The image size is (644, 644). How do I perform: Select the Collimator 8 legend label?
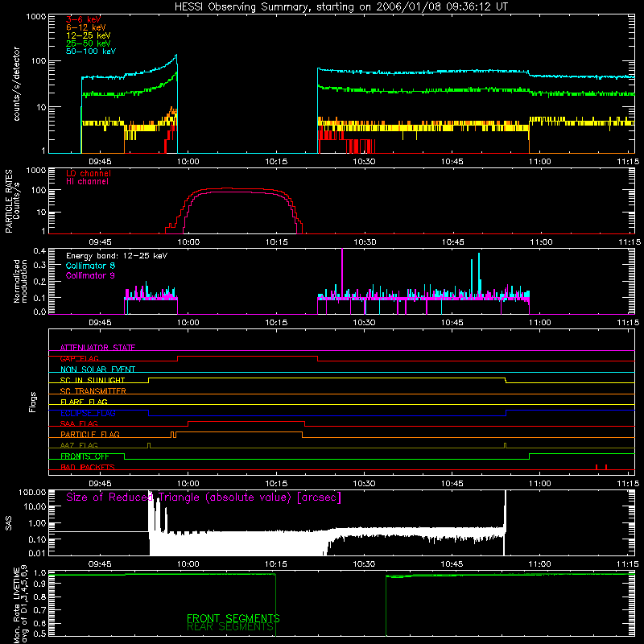tap(90, 266)
